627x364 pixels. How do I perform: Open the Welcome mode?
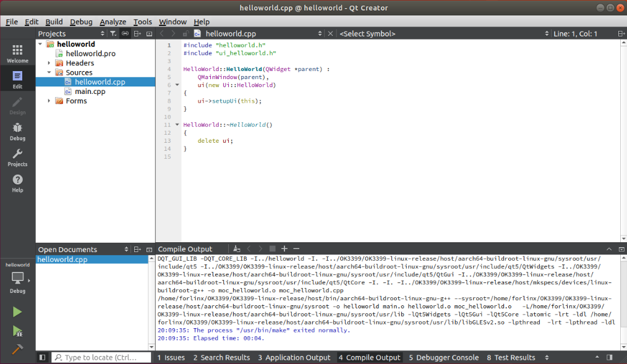(17, 54)
